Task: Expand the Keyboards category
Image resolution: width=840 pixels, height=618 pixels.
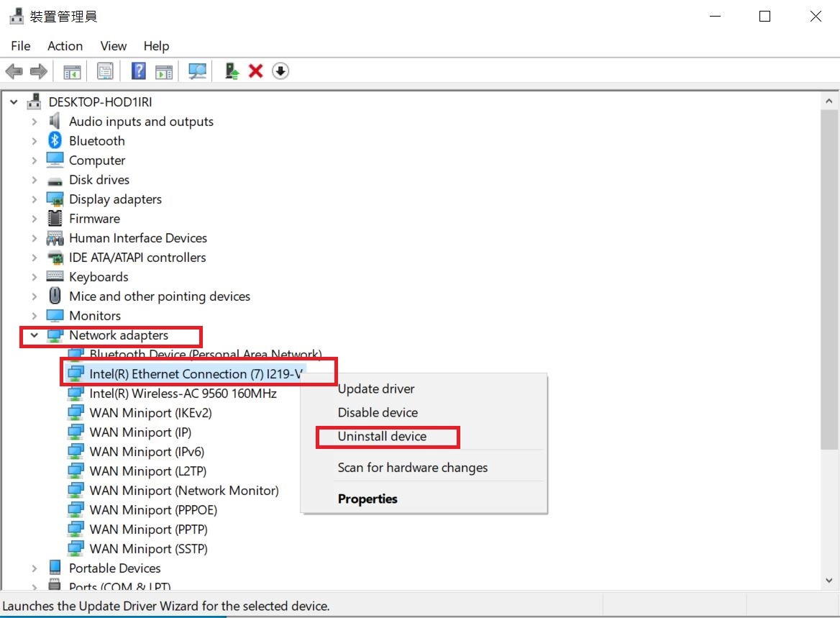Action: (34, 277)
